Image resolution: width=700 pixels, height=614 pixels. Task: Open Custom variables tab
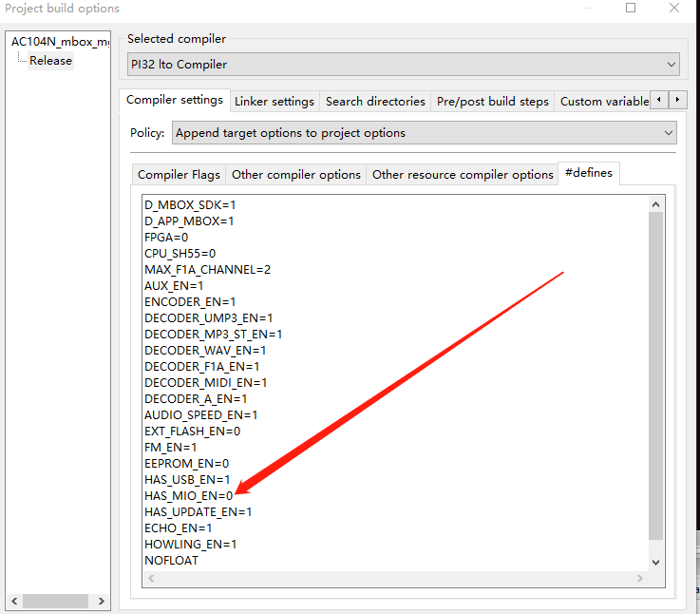(x=604, y=102)
